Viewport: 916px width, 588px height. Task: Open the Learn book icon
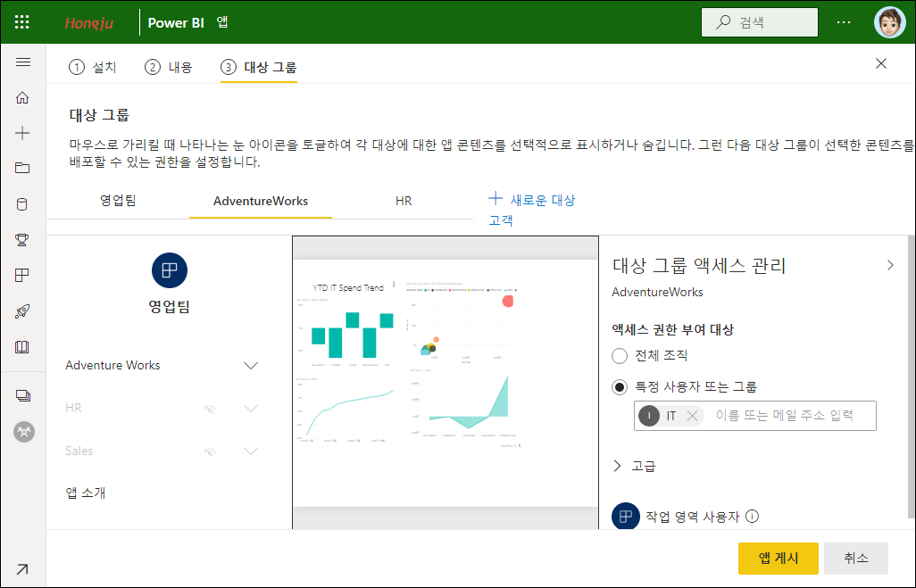click(x=22, y=347)
